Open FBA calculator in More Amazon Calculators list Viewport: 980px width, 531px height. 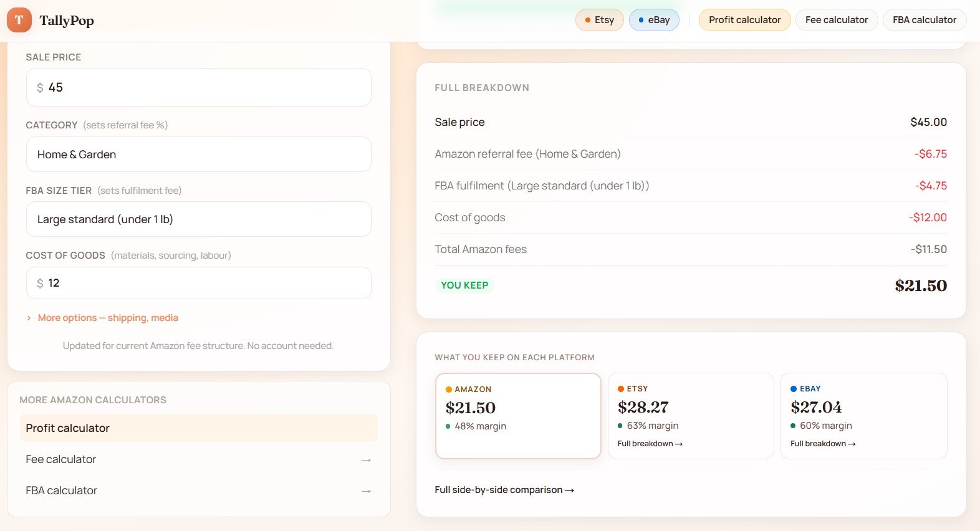tap(199, 490)
